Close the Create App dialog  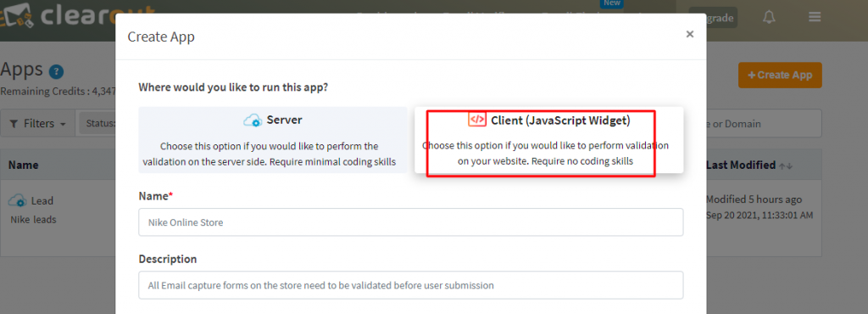click(x=690, y=34)
